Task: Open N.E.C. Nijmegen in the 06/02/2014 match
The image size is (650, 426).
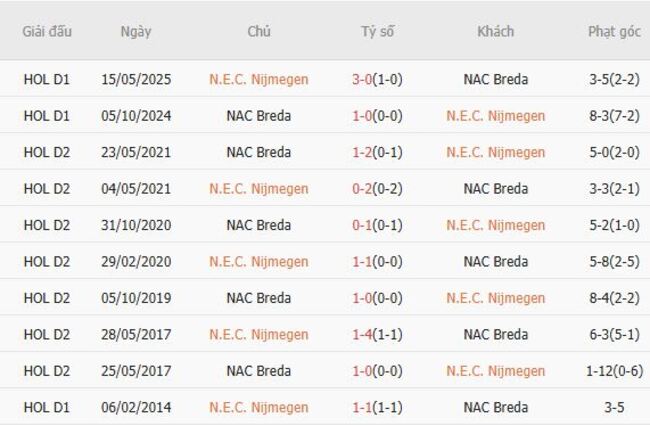Action: (x=259, y=408)
